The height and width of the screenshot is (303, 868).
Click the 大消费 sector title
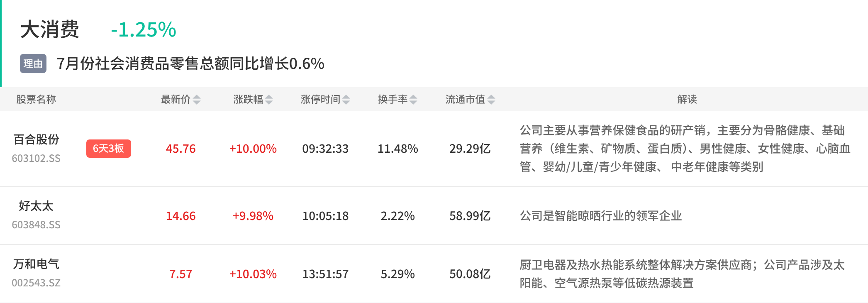click(x=50, y=29)
